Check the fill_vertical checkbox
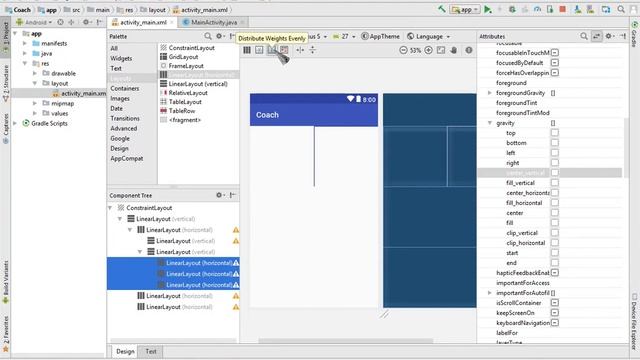Screen dimensions: 640x360 (555, 182)
